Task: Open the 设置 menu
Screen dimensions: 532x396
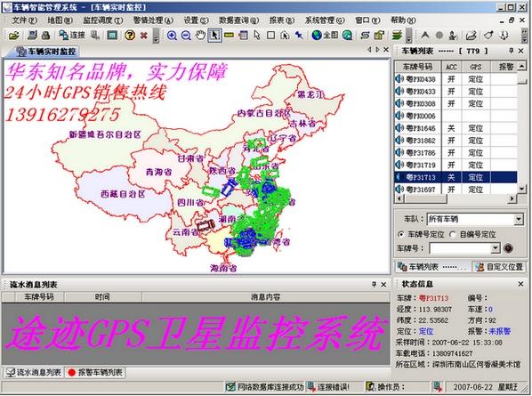Action: coord(196,20)
